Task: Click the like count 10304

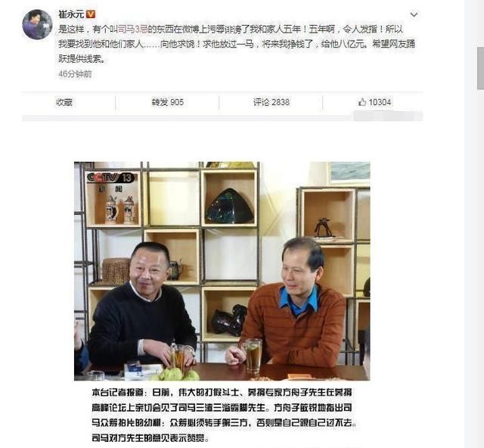Action: coord(380,102)
